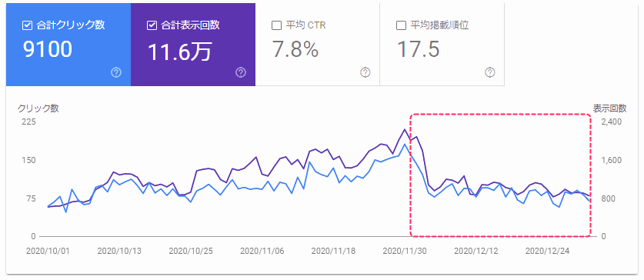This screenshot has height=280, width=644.
Task: Click the 2020/11/18 date label
Action: (x=333, y=251)
